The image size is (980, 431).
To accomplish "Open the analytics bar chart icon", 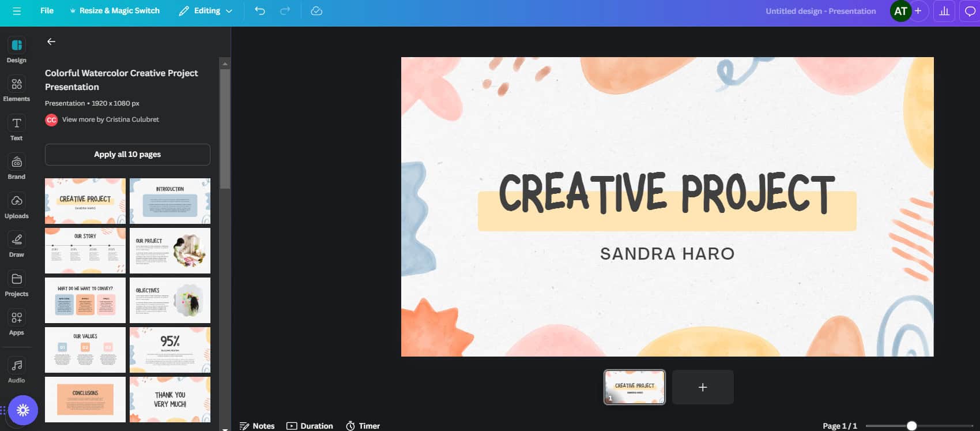I will [944, 11].
